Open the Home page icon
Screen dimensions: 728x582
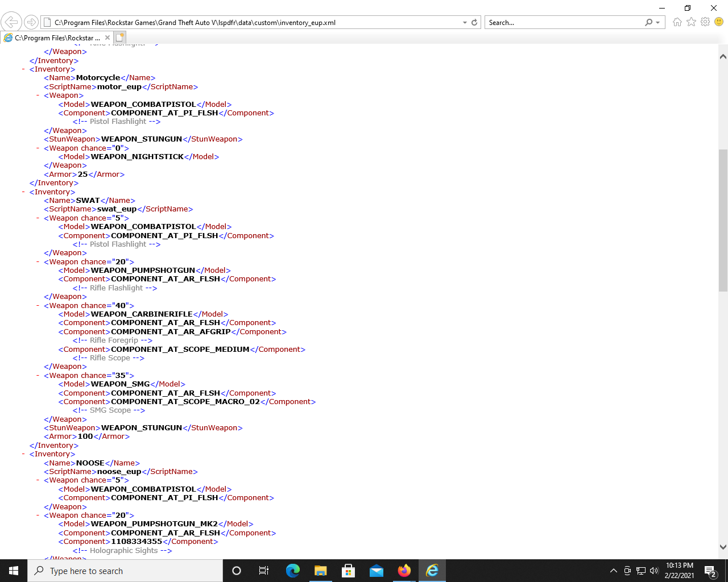[677, 22]
